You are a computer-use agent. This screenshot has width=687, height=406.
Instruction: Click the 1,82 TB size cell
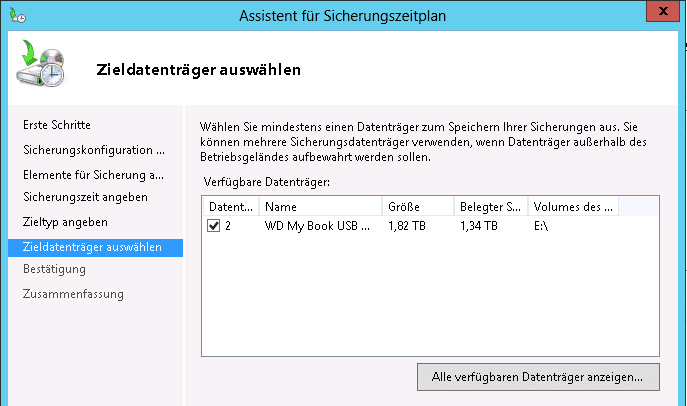pyautogui.click(x=407, y=226)
